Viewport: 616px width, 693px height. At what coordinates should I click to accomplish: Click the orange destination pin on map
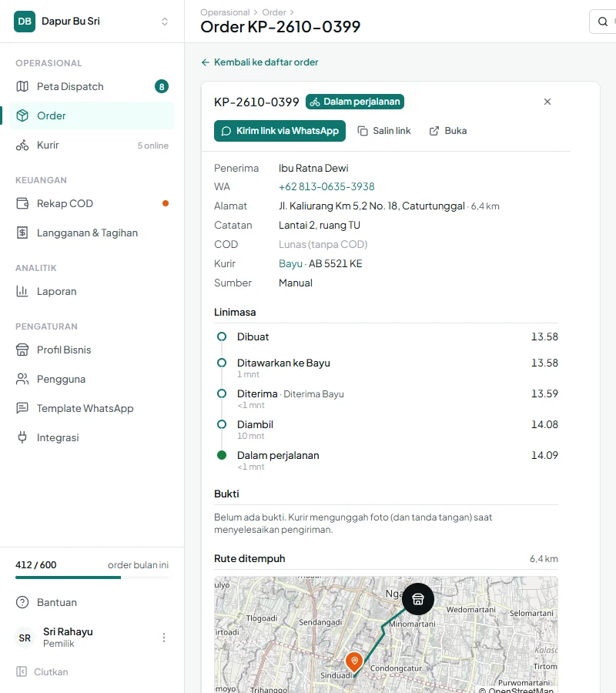pyautogui.click(x=354, y=662)
